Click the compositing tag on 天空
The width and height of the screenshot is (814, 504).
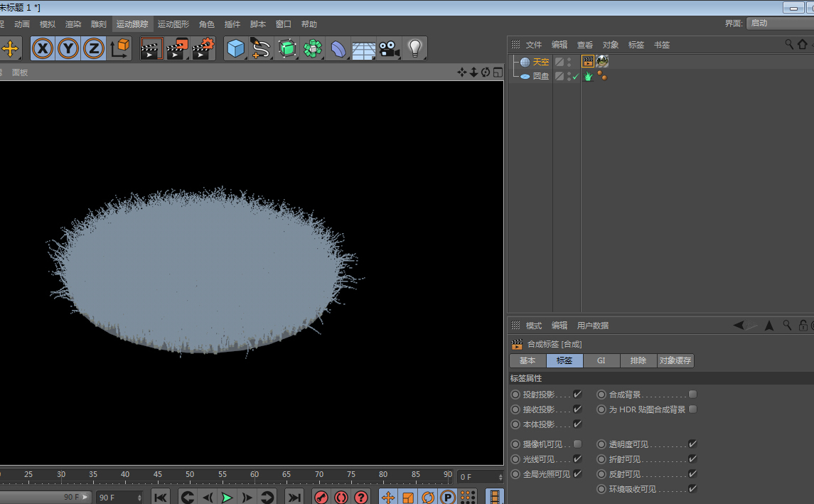click(x=588, y=61)
